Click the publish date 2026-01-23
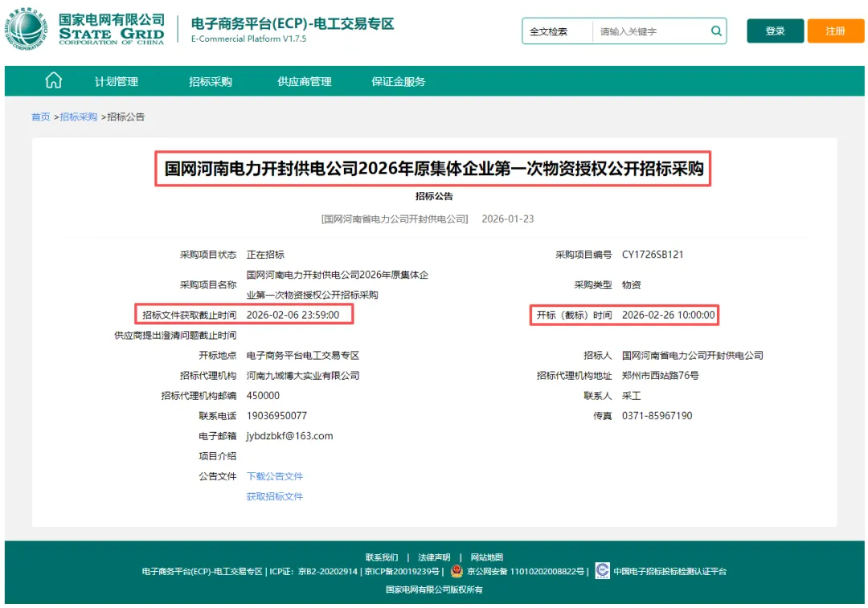Image resolution: width=868 pixels, height=608 pixels. [x=508, y=219]
